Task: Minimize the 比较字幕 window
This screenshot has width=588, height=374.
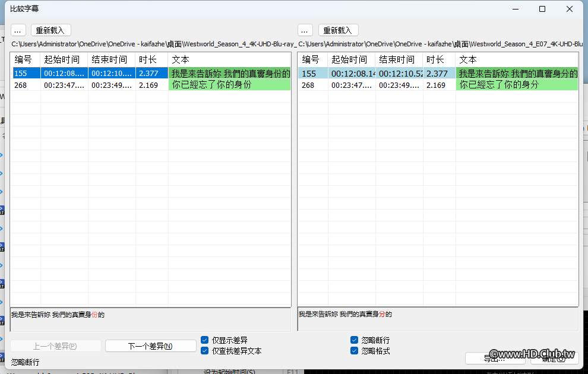Action: pos(516,9)
